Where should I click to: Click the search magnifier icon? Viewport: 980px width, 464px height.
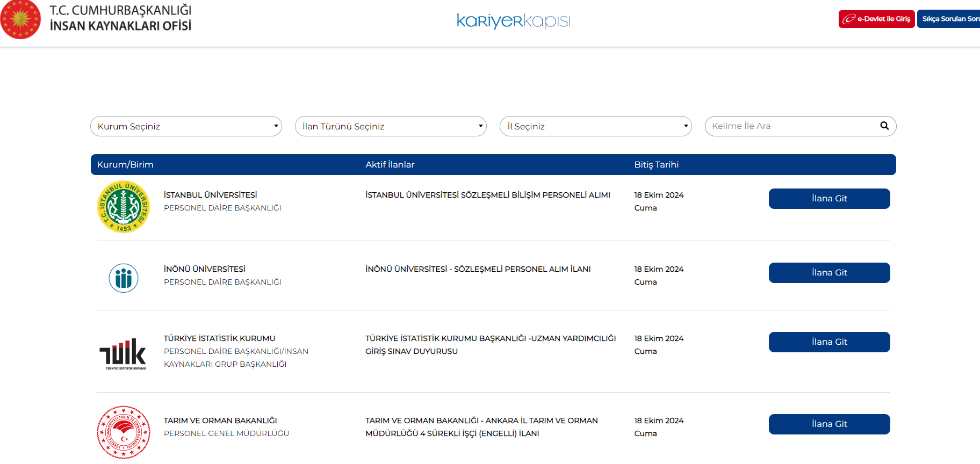(884, 126)
